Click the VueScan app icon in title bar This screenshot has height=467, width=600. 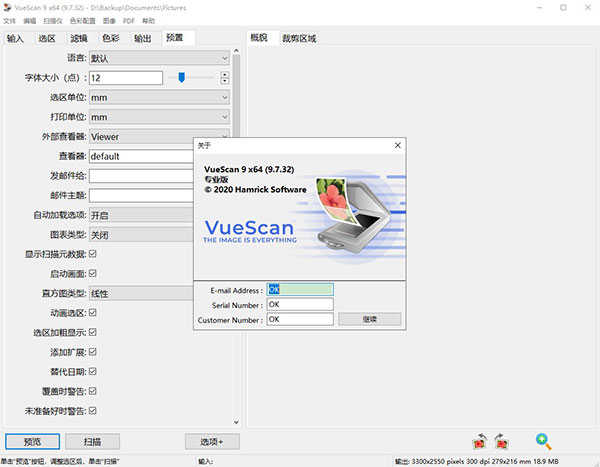7,7
